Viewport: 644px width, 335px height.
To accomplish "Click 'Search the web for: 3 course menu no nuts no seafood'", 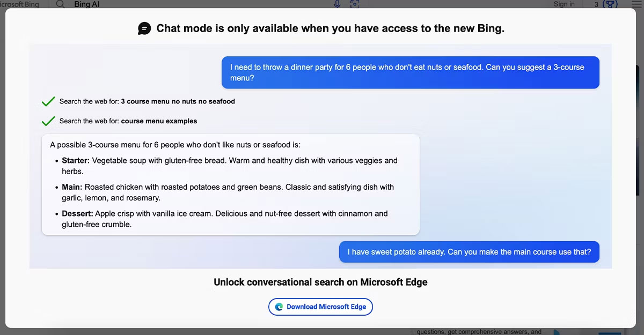I will [x=147, y=101].
